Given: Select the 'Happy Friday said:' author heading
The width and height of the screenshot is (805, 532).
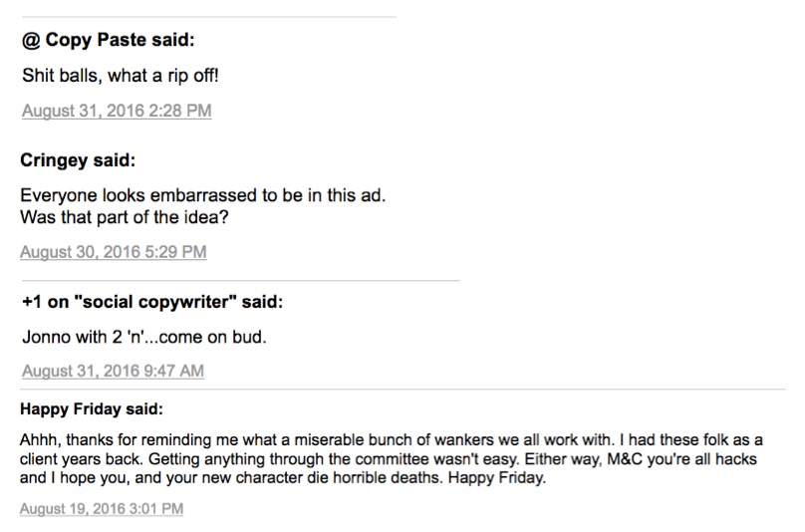Looking at the screenshot, I should (x=92, y=408).
